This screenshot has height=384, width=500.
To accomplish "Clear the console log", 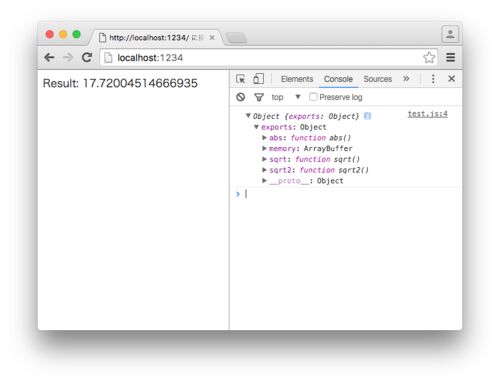I will coord(241,97).
